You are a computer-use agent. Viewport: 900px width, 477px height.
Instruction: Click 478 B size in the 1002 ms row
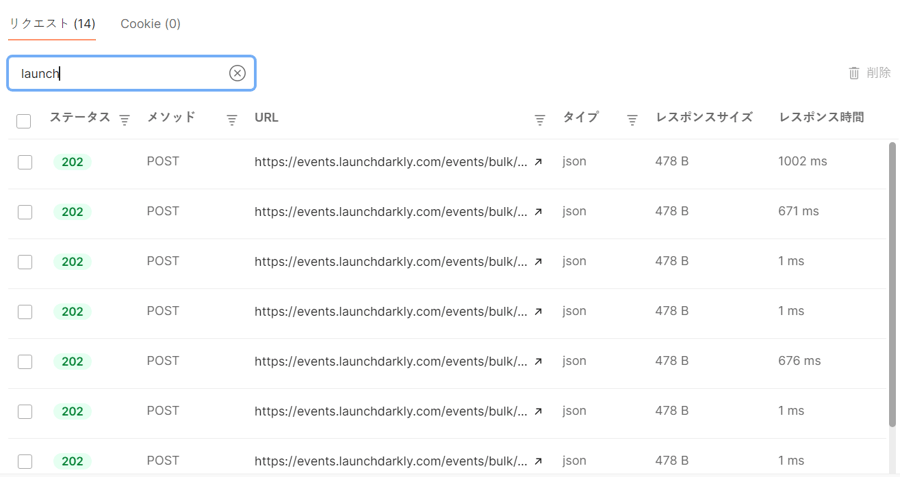(672, 161)
